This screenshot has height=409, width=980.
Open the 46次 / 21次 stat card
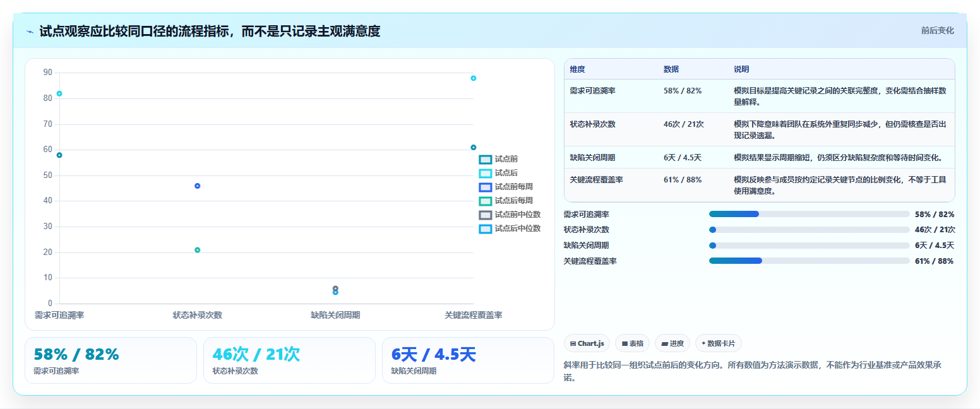(x=290, y=360)
